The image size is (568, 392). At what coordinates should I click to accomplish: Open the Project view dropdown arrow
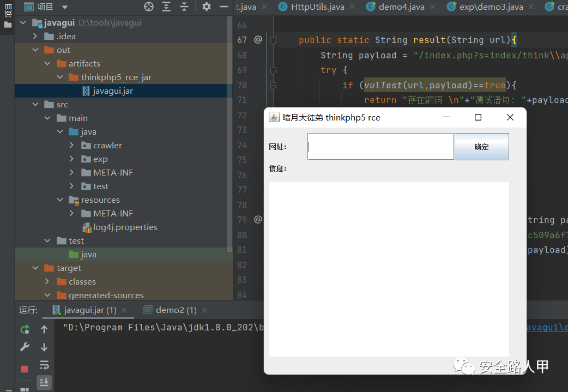65,7
